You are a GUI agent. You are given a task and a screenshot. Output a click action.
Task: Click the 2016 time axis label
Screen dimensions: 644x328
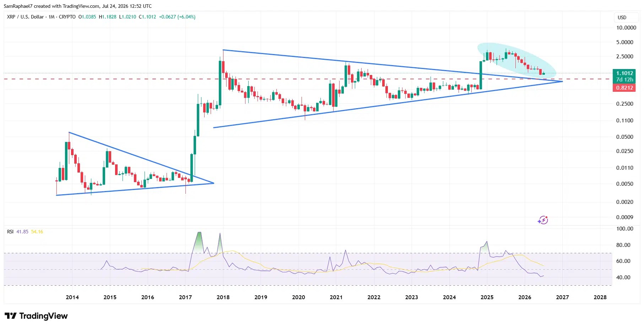tap(147, 297)
